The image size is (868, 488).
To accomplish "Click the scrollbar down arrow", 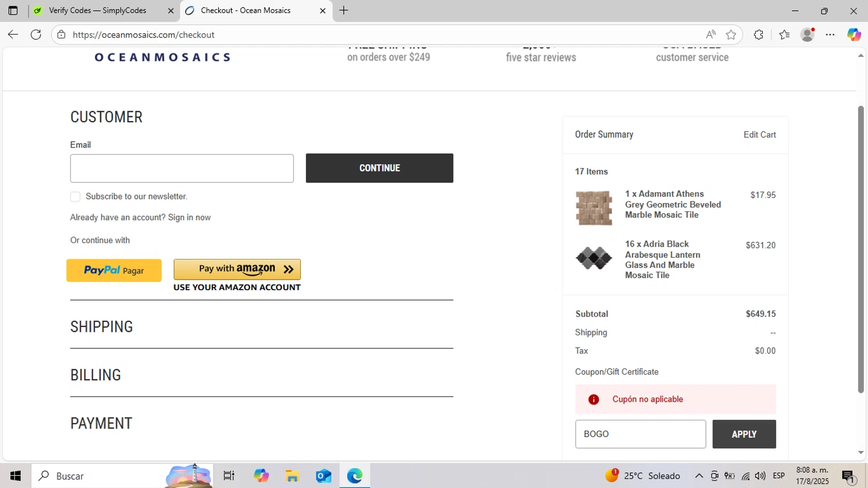I will 861,453.
